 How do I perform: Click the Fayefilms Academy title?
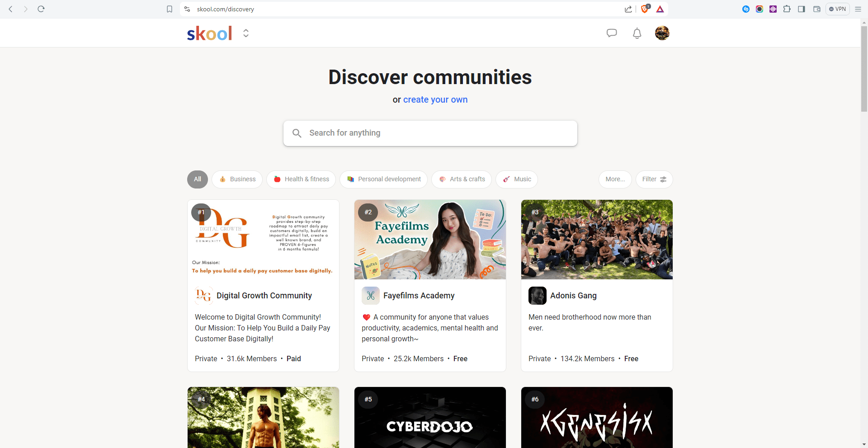(x=419, y=296)
